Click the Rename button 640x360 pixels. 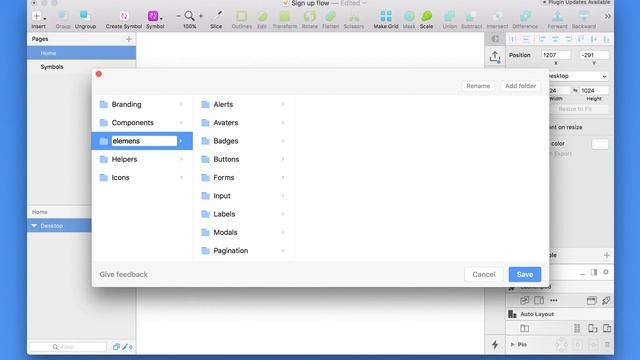[478, 86]
